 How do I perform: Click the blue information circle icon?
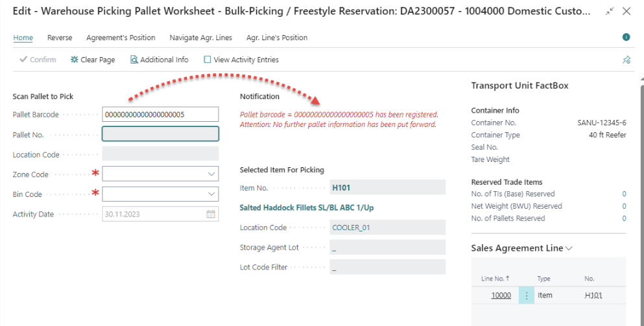point(626,38)
